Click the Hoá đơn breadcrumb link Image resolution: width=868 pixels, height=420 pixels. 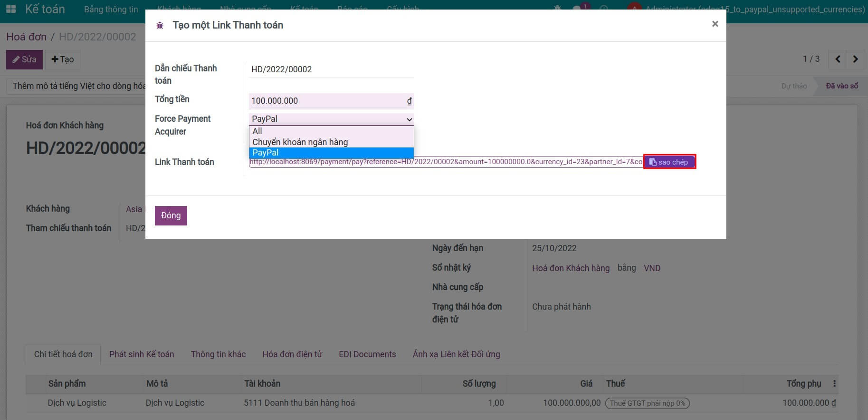[x=27, y=37]
